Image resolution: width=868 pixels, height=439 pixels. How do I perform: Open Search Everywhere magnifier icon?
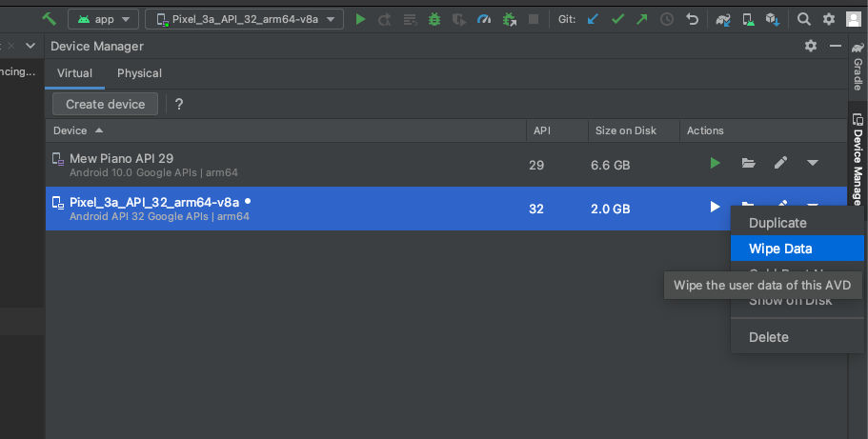pos(804,19)
